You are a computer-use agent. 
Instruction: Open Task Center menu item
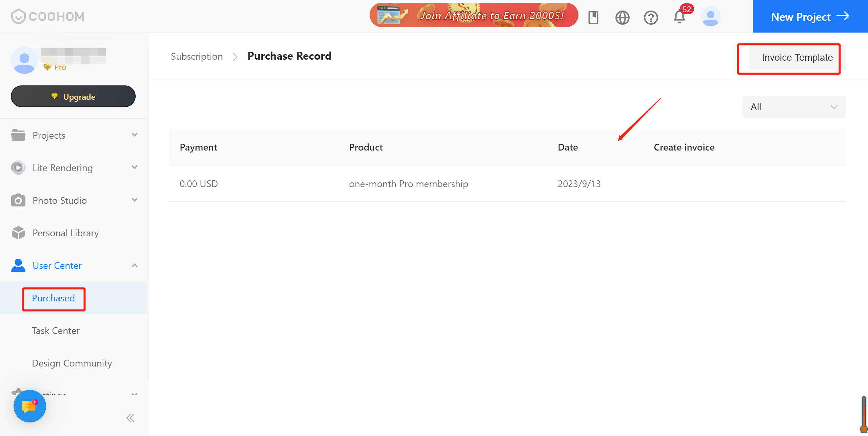point(56,331)
